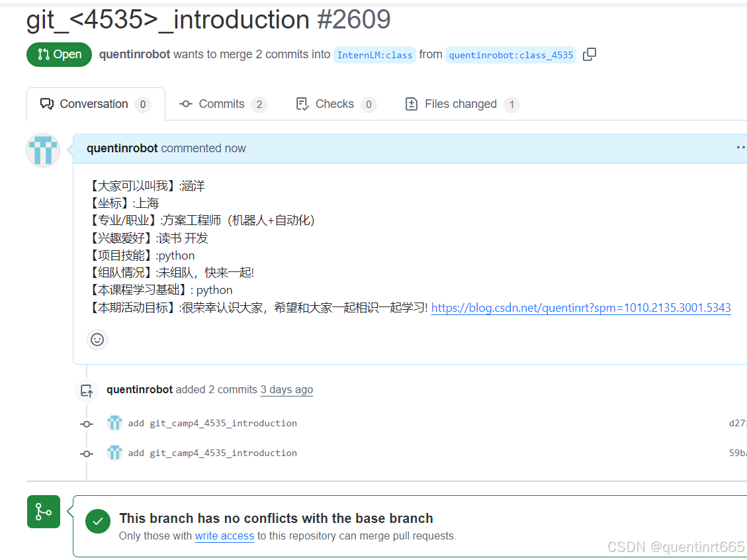Click the push event icon beside 'added 2 commits'
Image resolution: width=747 pixels, height=560 pixels.
click(87, 391)
